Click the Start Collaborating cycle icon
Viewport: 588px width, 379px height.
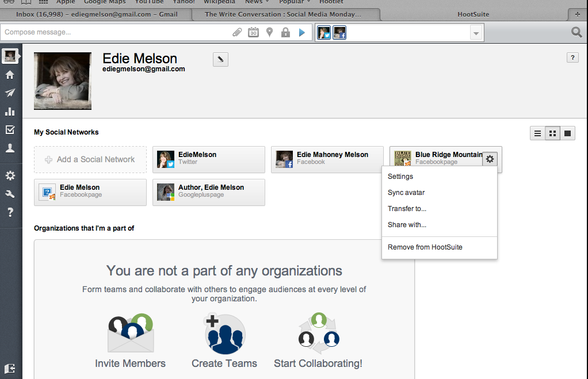click(319, 333)
